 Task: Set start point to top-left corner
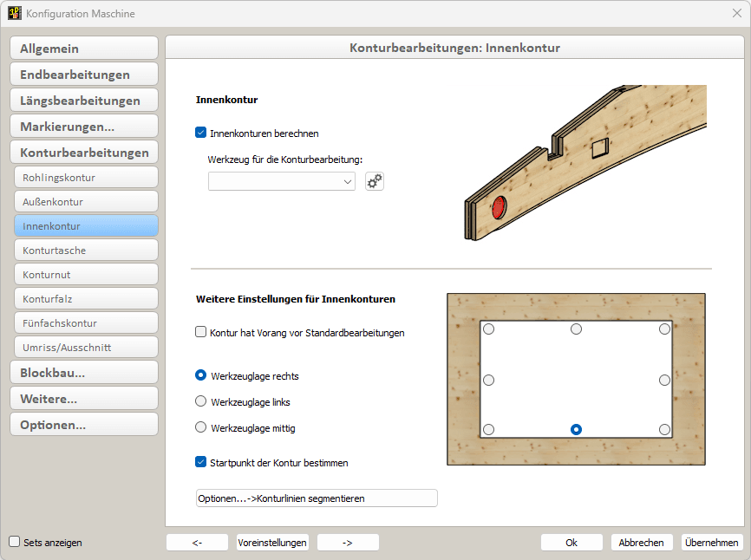[488, 329]
